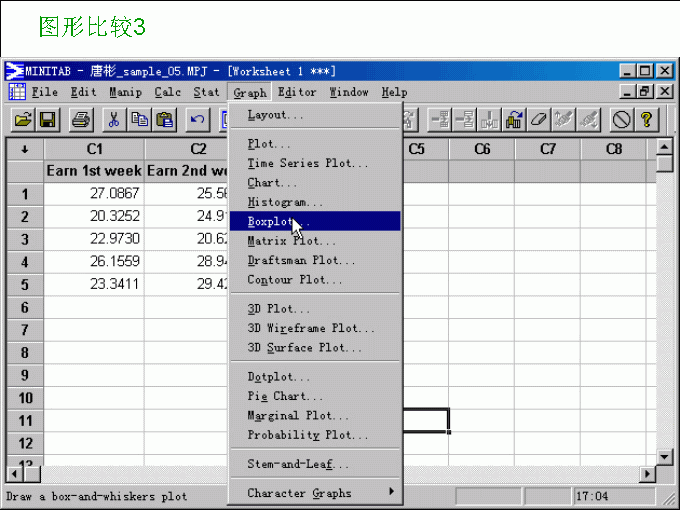Click the Copy icon in toolbar
680x510 pixels.
click(x=140, y=120)
